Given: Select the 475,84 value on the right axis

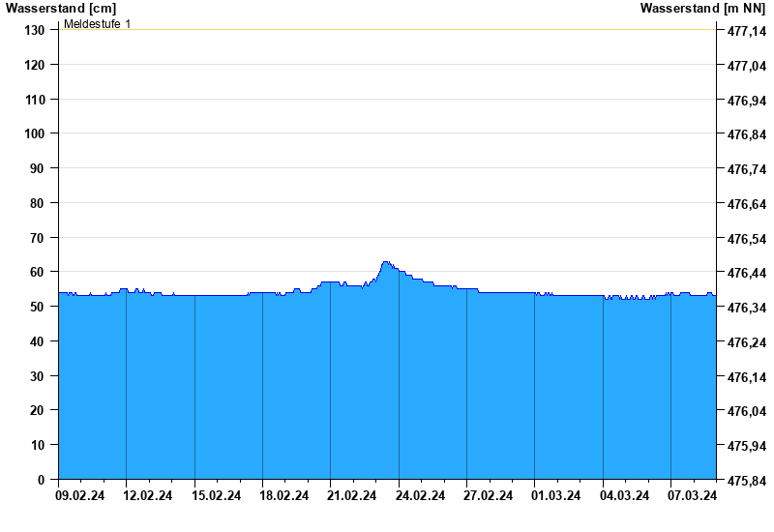Looking at the screenshot, I should point(743,481).
